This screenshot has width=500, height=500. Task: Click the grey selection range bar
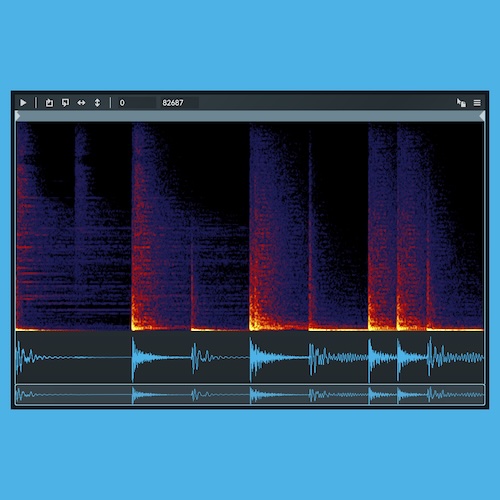coord(250,116)
